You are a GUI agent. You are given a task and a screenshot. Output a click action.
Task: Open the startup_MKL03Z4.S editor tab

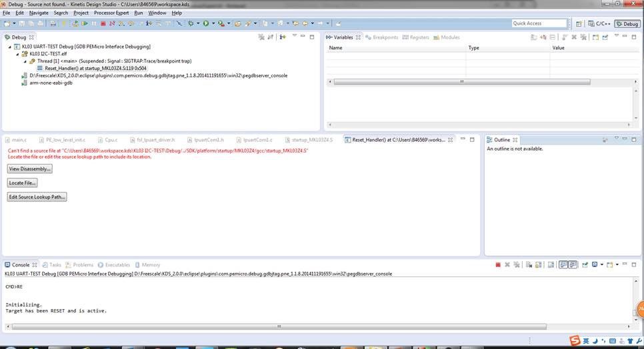[x=309, y=140]
